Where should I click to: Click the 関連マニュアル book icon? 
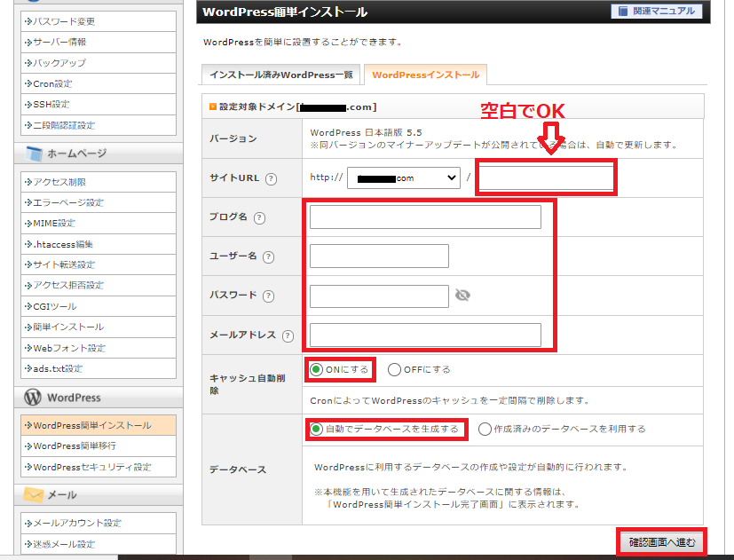tap(623, 12)
